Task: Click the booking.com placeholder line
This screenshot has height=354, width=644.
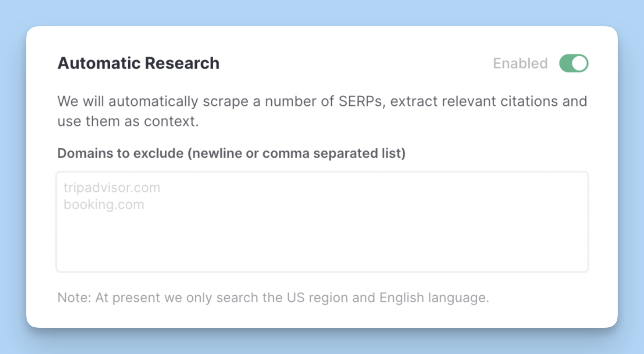Action: click(x=104, y=205)
